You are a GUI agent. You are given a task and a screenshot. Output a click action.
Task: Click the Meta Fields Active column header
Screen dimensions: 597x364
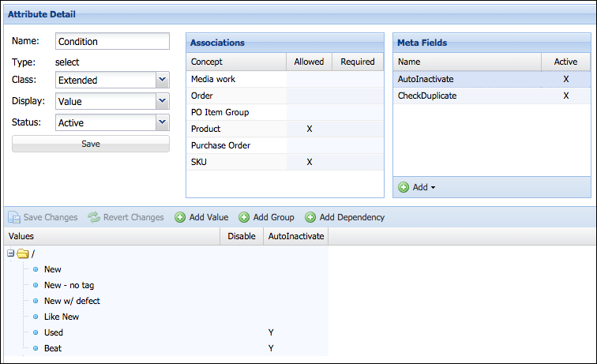[565, 62]
